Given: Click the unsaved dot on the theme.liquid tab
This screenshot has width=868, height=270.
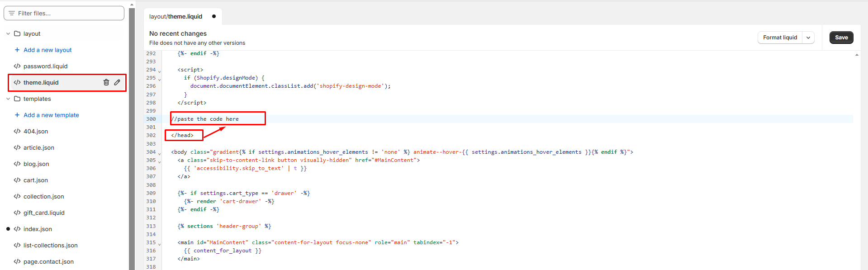Looking at the screenshot, I should point(214,16).
